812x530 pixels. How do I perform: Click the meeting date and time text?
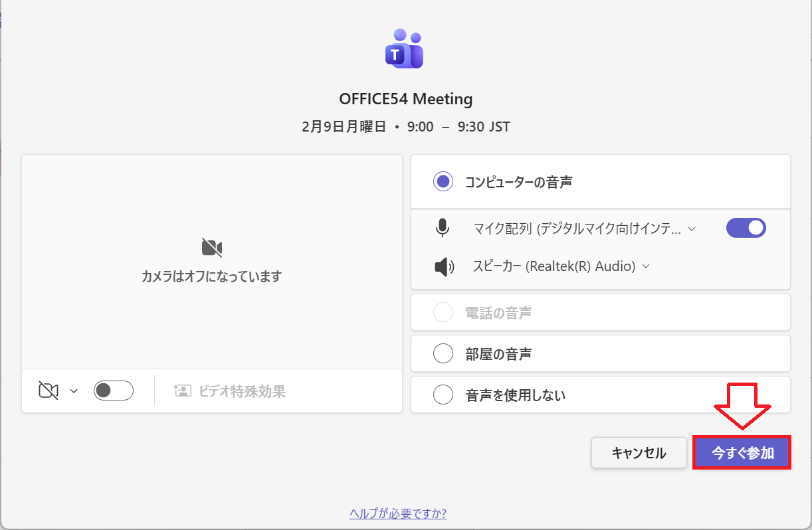coord(405,126)
